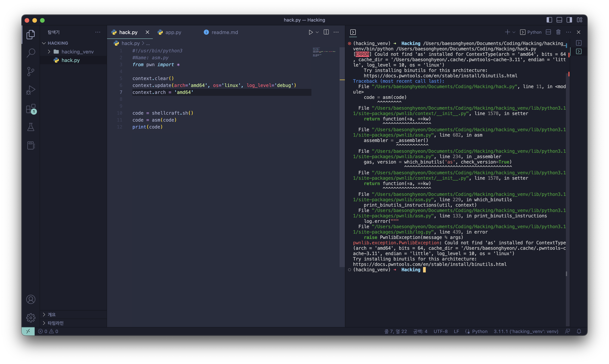Click the Run Python File play button

[x=311, y=32]
